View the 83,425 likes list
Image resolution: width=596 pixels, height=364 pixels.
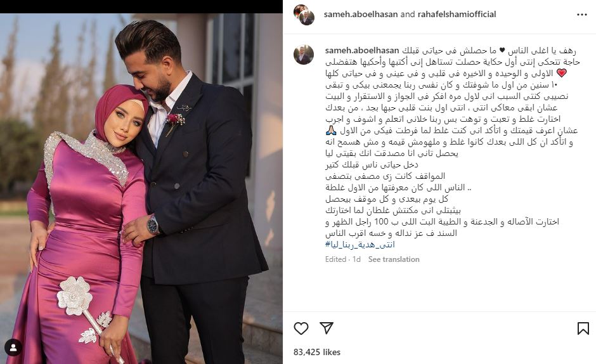tap(316, 352)
